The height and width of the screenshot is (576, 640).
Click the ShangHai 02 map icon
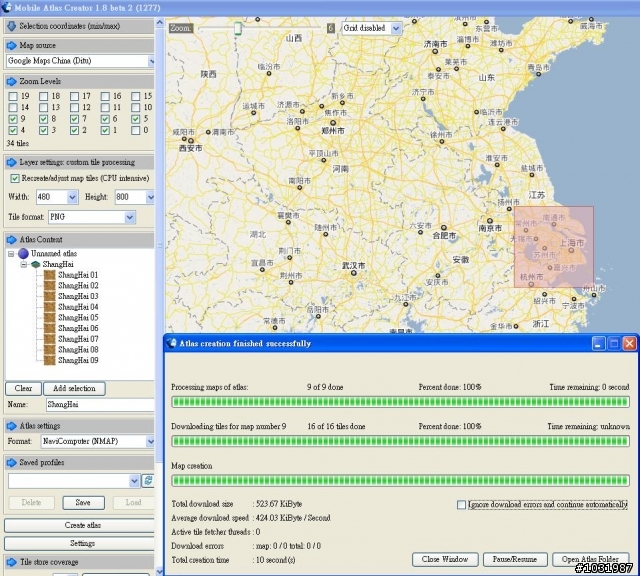pos(49,285)
